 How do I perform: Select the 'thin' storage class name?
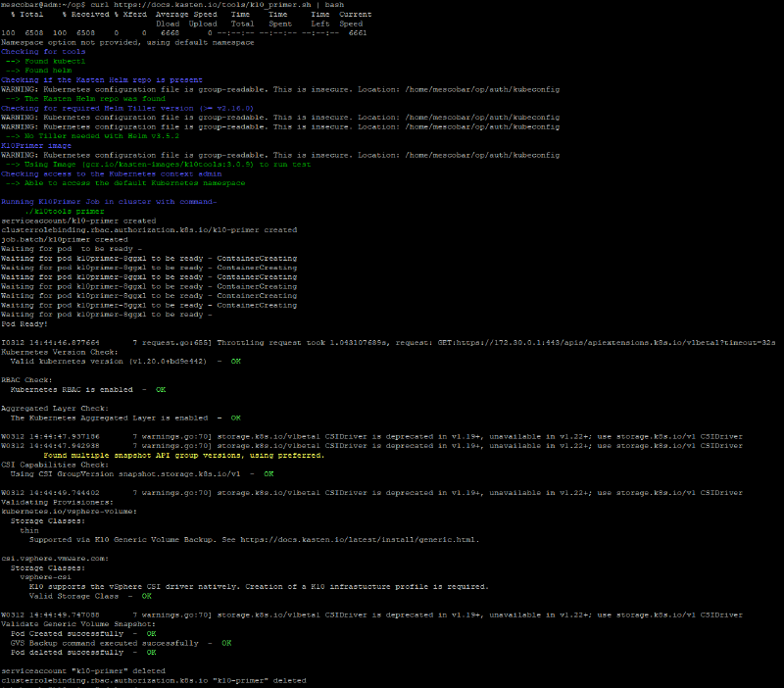click(29, 530)
